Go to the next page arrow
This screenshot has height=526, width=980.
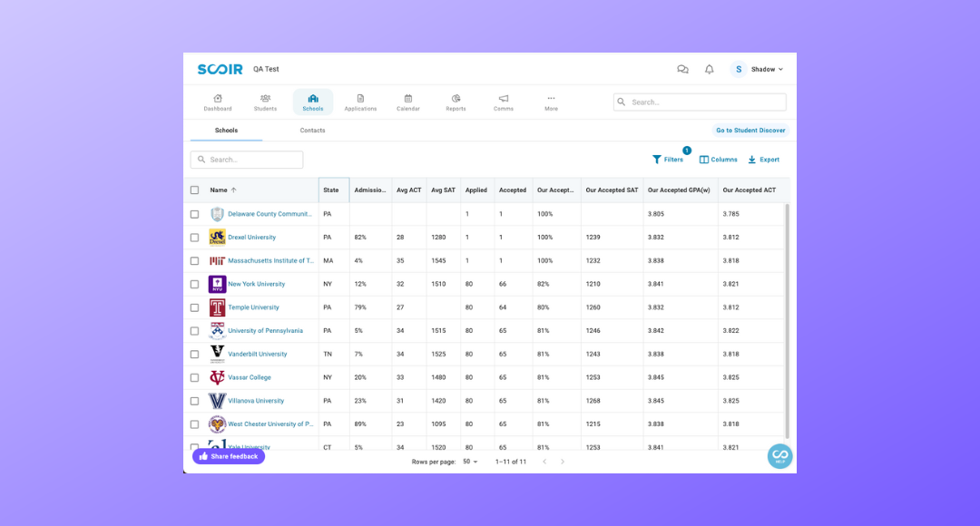coord(563,462)
